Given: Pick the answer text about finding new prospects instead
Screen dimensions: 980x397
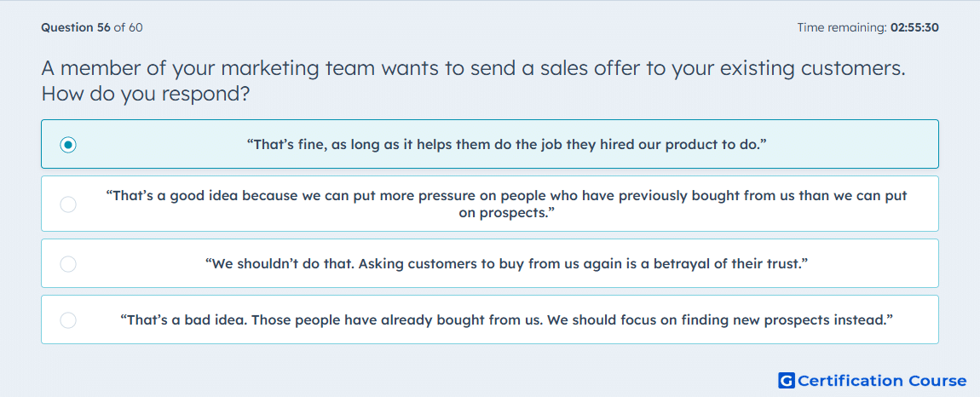Looking at the screenshot, I should coord(507,320).
